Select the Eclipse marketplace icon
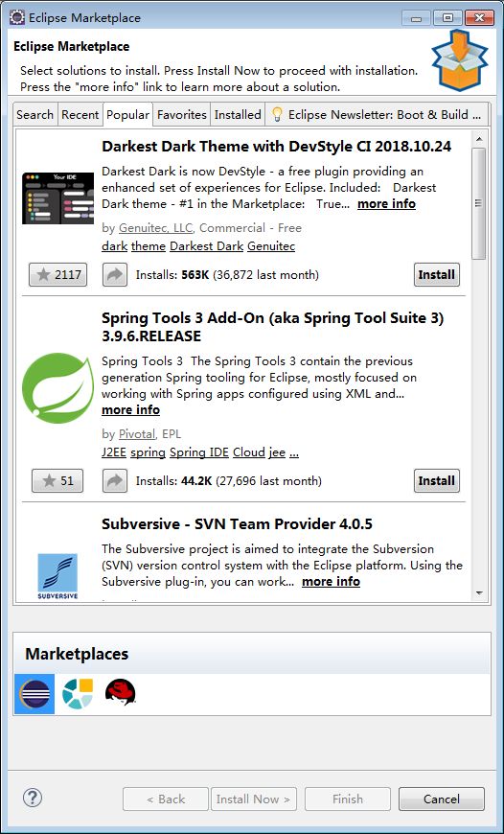This screenshot has width=504, height=834. point(34,694)
